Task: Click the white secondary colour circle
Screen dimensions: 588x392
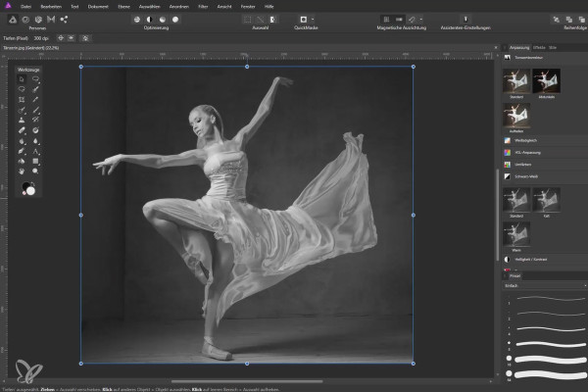Action: pos(30,191)
